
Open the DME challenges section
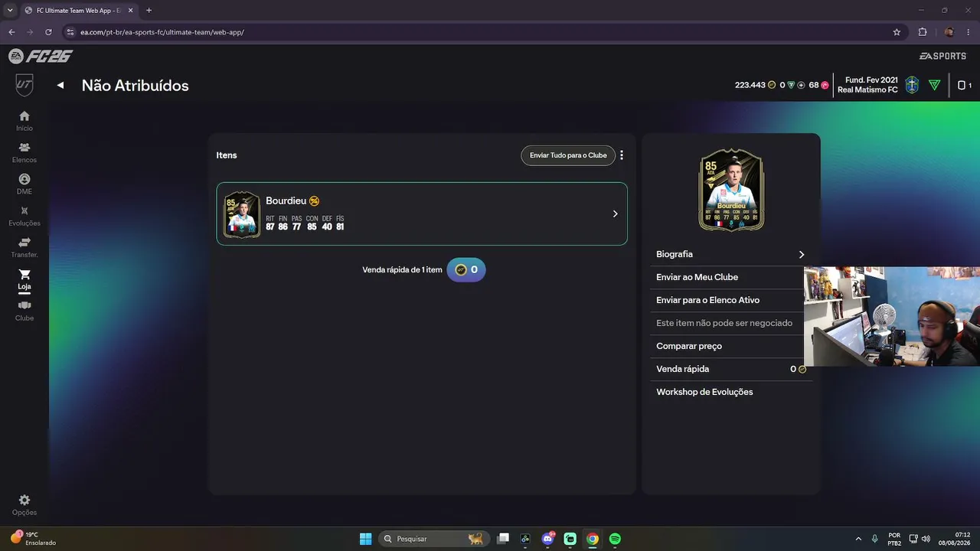24,184
